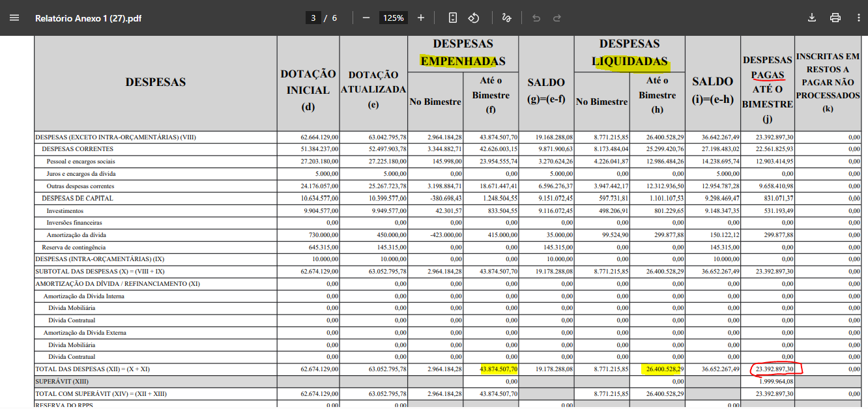Click the page number field showing 3

coord(313,18)
